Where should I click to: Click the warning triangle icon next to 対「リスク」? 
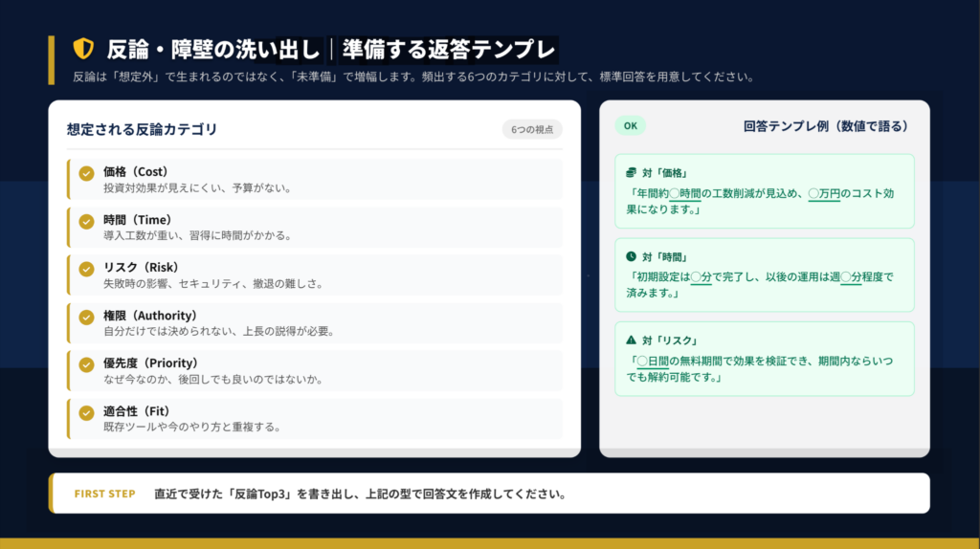630,340
